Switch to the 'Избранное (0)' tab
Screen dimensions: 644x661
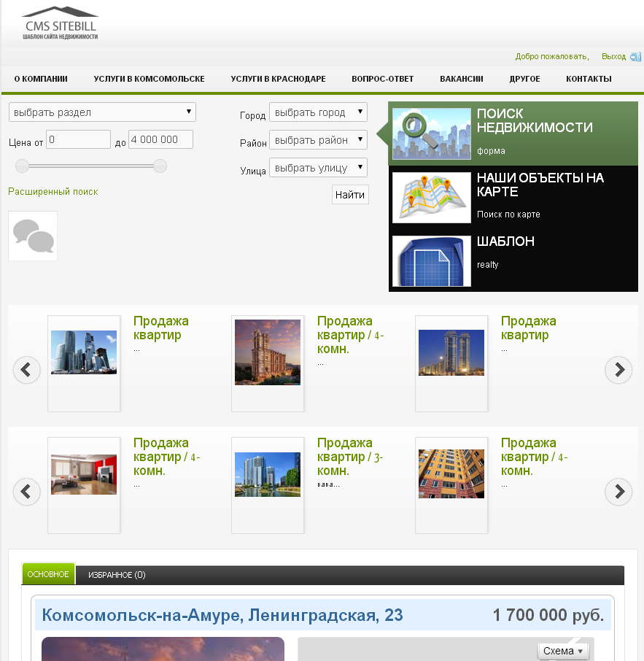tap(117, 575)
